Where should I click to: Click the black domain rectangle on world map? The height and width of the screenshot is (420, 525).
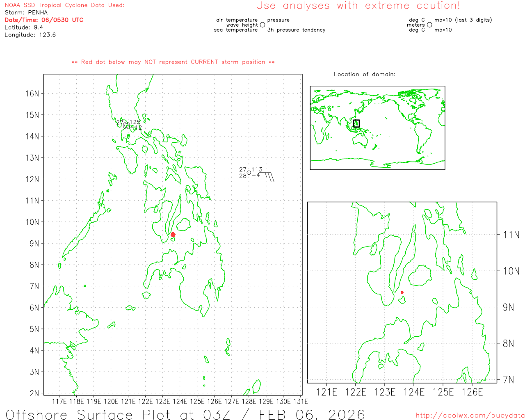pos(356,123)
